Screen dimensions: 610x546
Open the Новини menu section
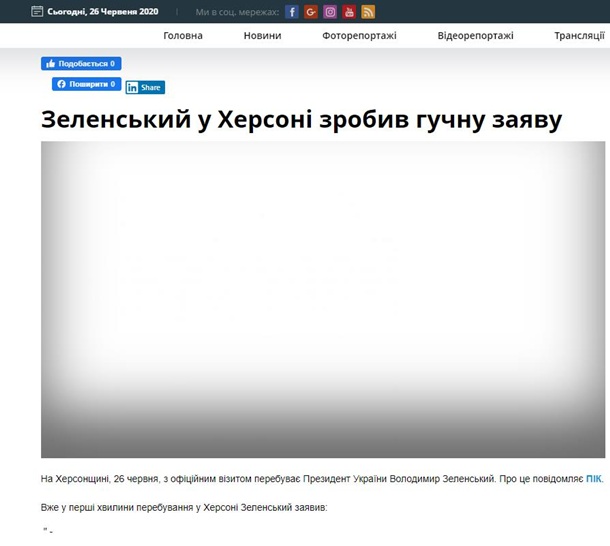262,36
